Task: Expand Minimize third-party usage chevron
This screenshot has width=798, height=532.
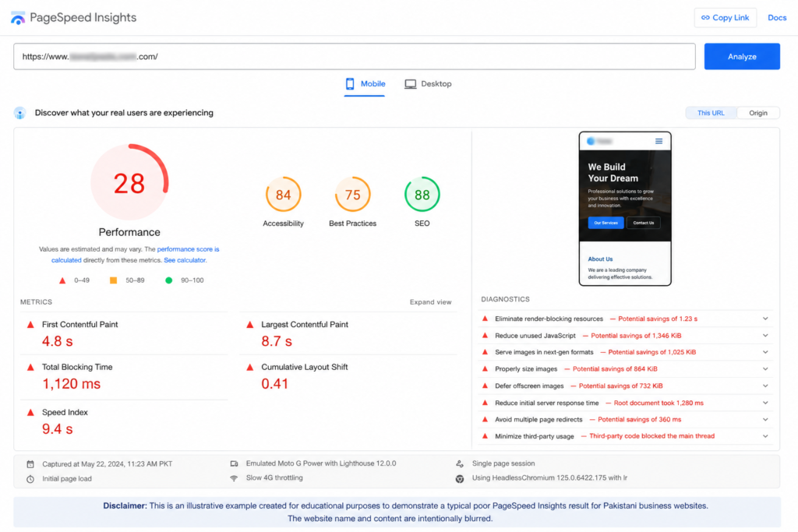Action: [x=765, y=436]
